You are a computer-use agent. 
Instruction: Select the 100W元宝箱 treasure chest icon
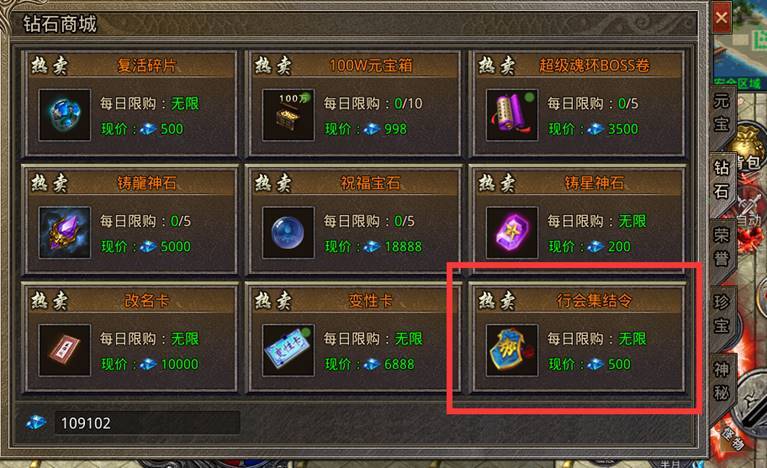pos(288,115)
